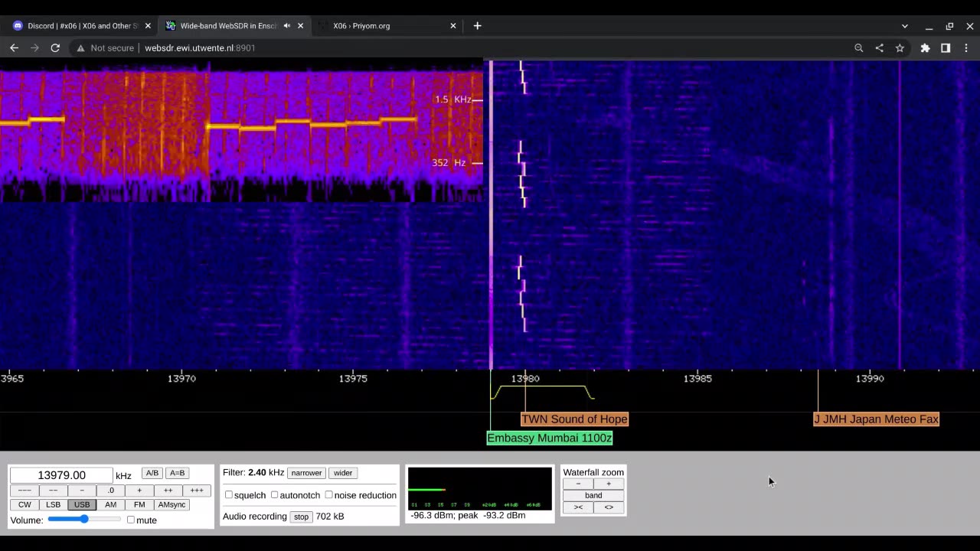Image resolution: width=980 pixels, height=551 pixels.
Task: Mute the WebSDR tab audio icon
Action: [x=287, y=25]
